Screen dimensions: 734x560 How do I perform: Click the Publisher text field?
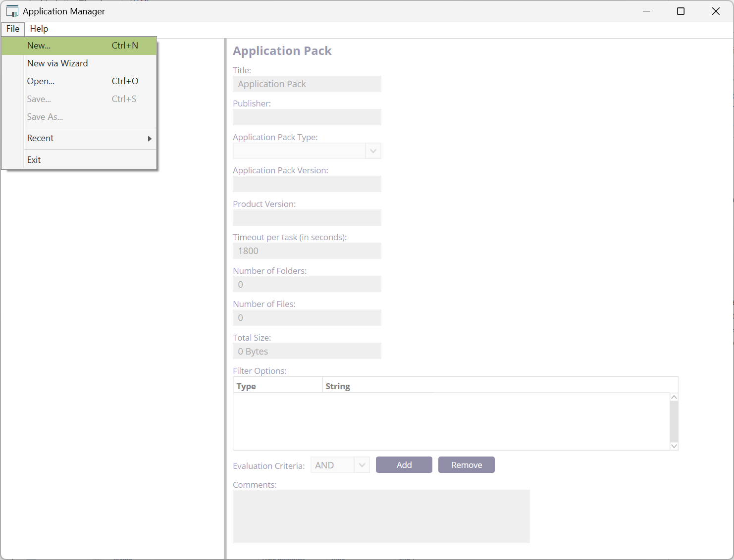click(x=307, y=117)
